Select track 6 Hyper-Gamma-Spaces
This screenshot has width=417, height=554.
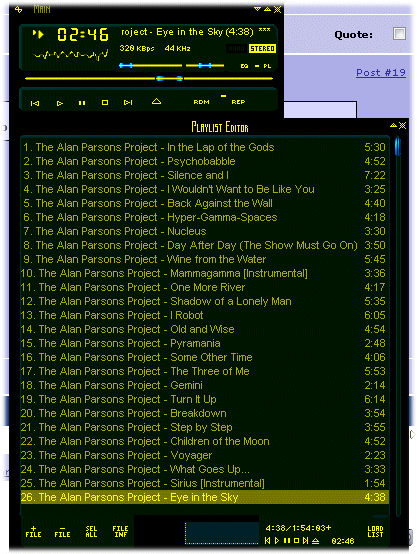205,217
